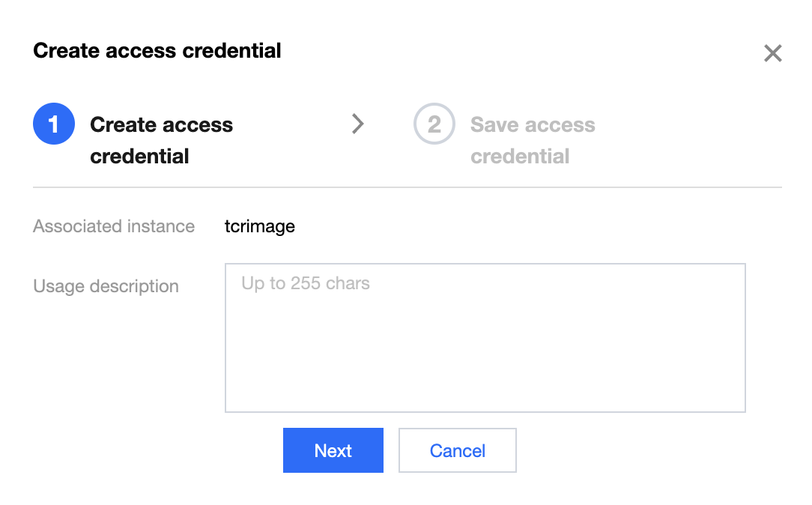Click the number 2 in the step indicator
The height and width of the screenshot is (505, 812).
click(x=434, y=124)
